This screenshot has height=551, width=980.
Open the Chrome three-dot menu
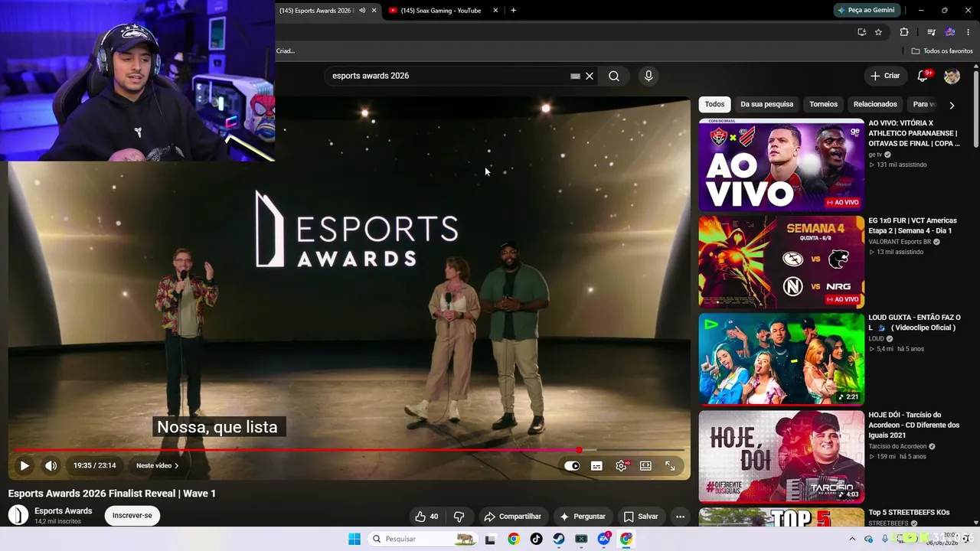pyautogui.click(x=968, y=32)
